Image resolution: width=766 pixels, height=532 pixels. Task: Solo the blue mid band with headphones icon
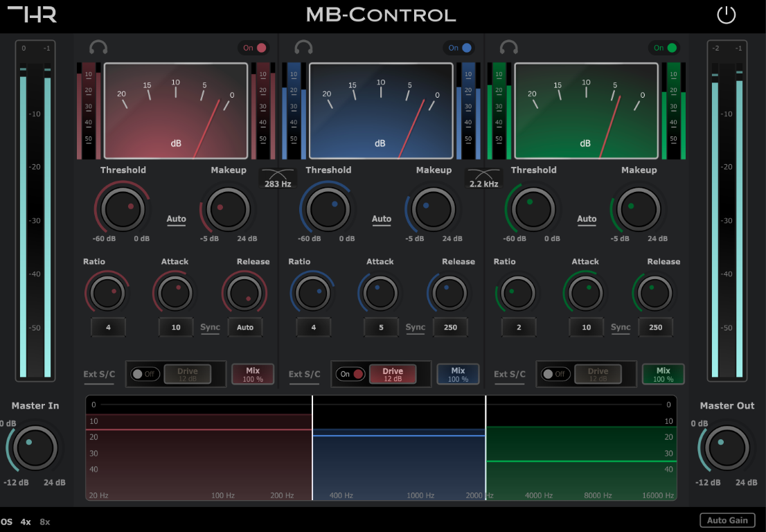point(303,47)
